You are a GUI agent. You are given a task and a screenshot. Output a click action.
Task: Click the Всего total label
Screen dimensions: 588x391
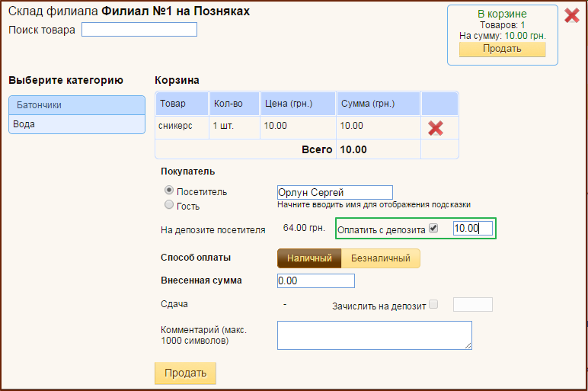(317, 149)
